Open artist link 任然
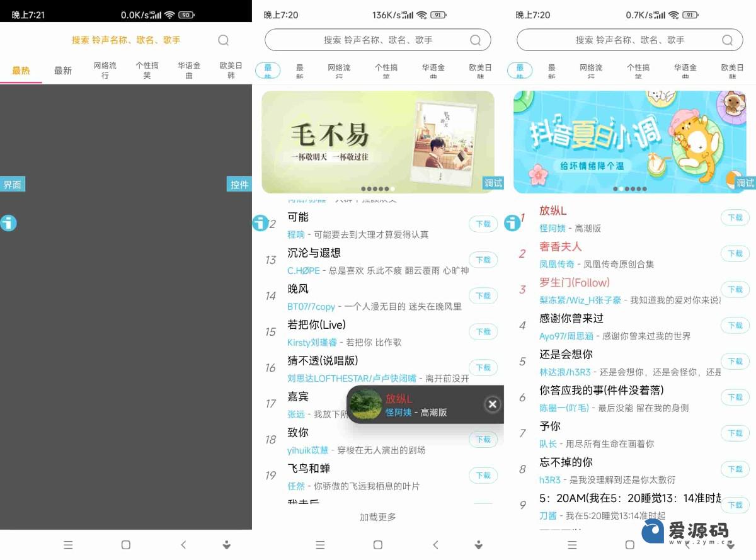756x560 pixels. [x=296, y=486]
